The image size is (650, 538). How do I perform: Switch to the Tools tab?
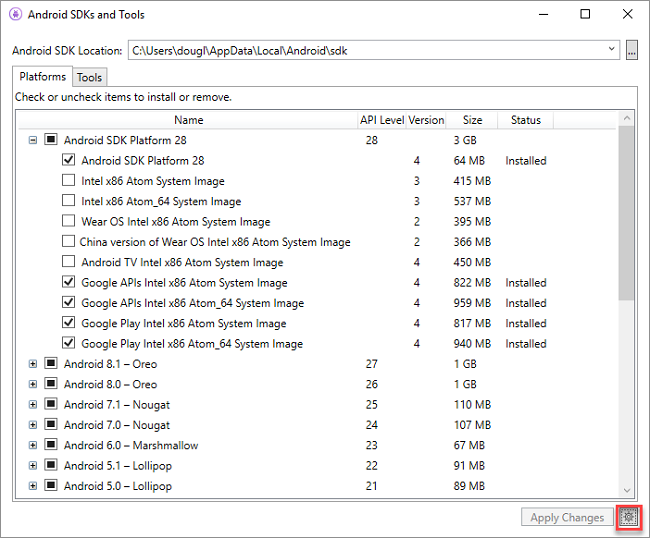pyautogui.click(x=90, y=78)
